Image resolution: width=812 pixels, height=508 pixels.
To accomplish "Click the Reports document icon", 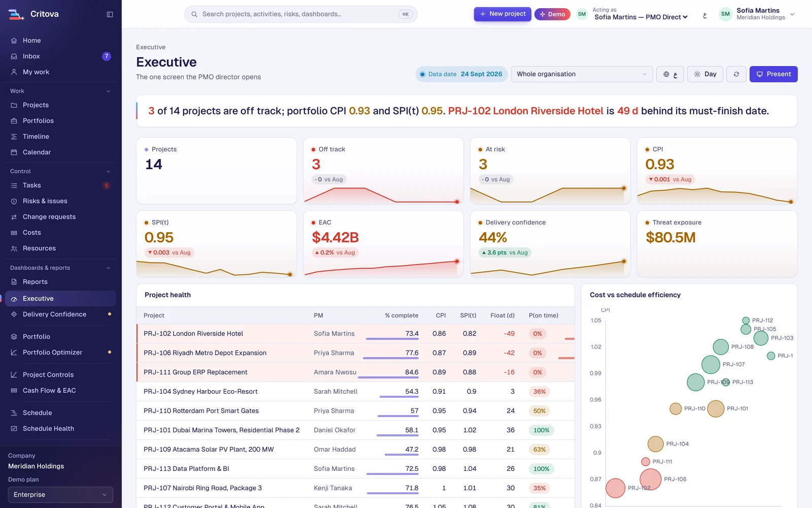I will 14,282.
